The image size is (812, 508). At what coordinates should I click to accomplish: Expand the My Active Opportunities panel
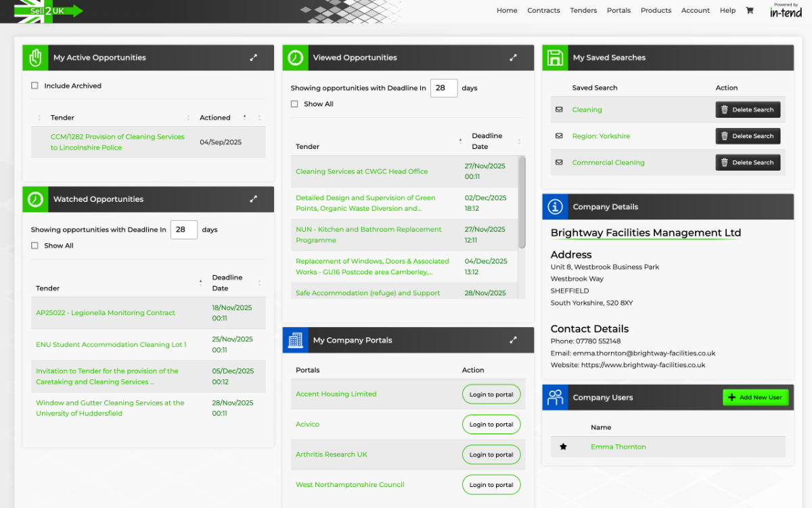tap(253, 58)
